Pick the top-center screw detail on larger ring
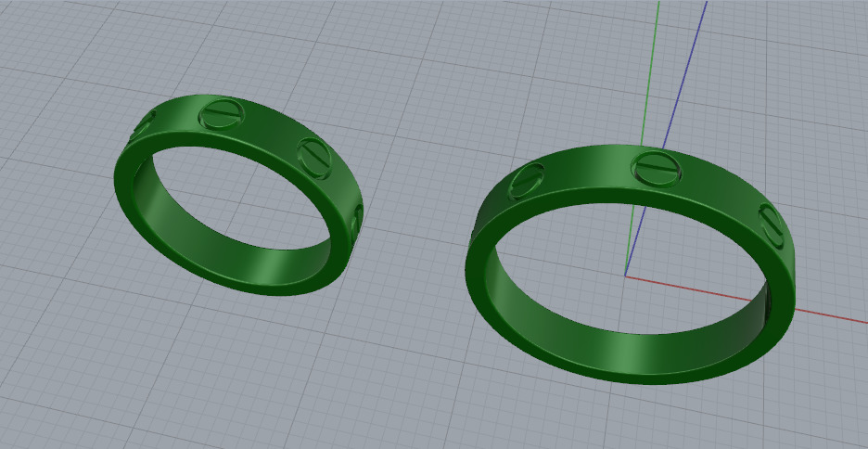 tap(656, 168)
